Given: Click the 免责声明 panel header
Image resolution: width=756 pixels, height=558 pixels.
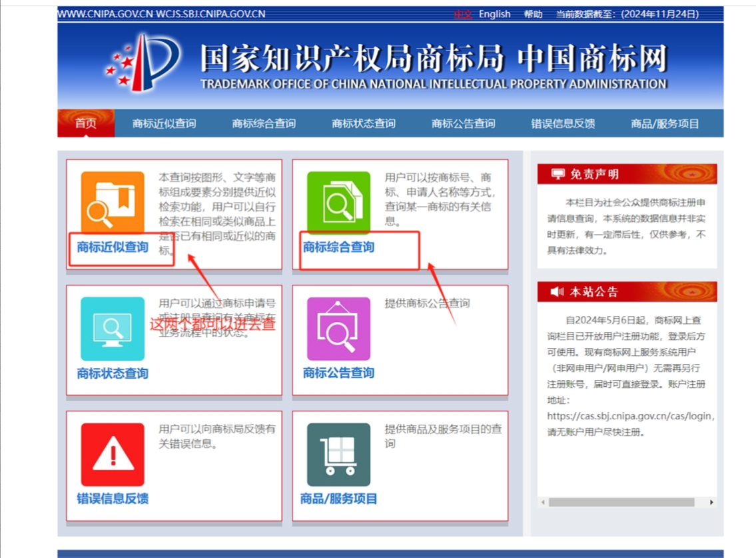Looking at the screenshot, I should [627, 174].
